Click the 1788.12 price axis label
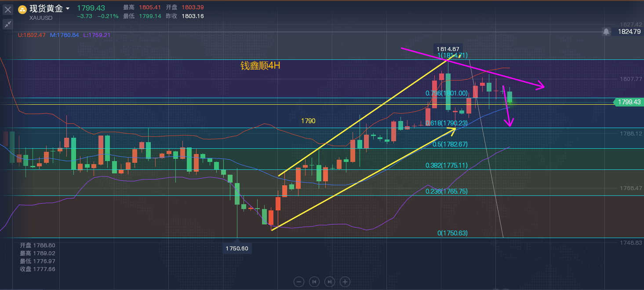This screenshot has height=290, width=644. click(630, 133)
